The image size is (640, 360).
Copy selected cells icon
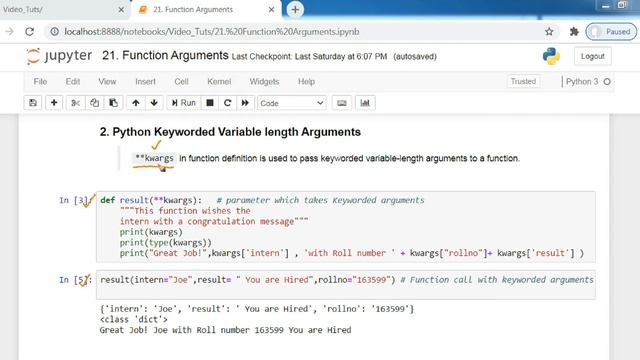[94, 103]
